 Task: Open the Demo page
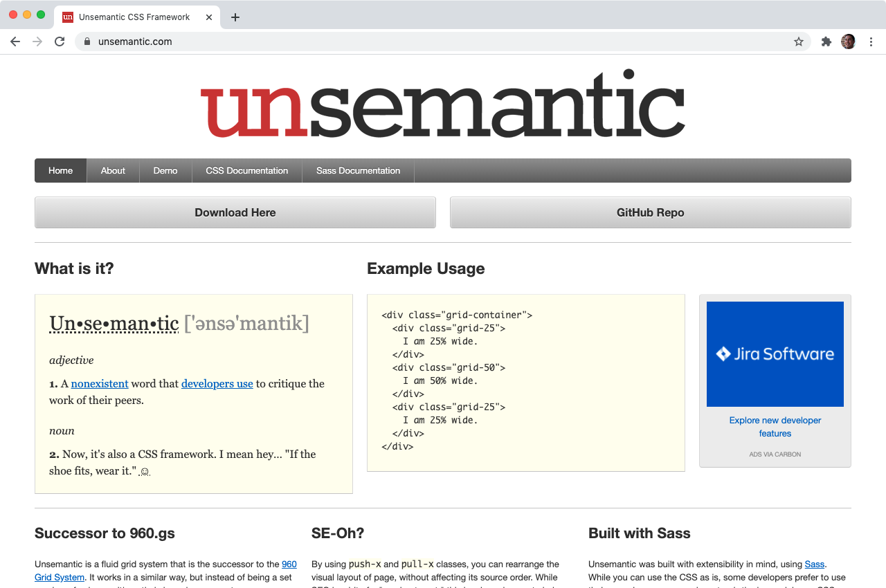pyautogui.click(x=165, y=170)
